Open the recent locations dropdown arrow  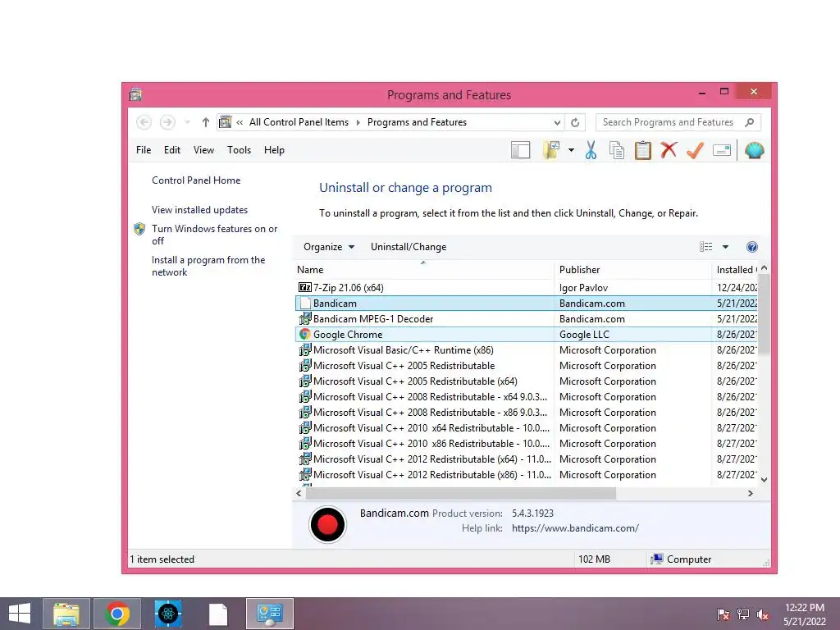[188, 123]
